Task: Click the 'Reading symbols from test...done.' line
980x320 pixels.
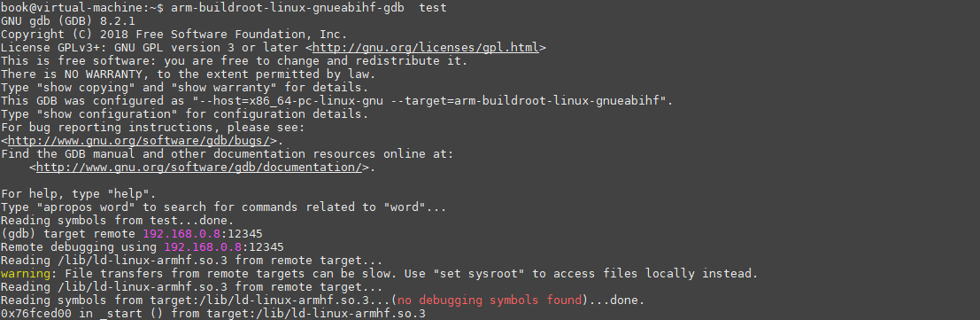Action: pos(118,221)
